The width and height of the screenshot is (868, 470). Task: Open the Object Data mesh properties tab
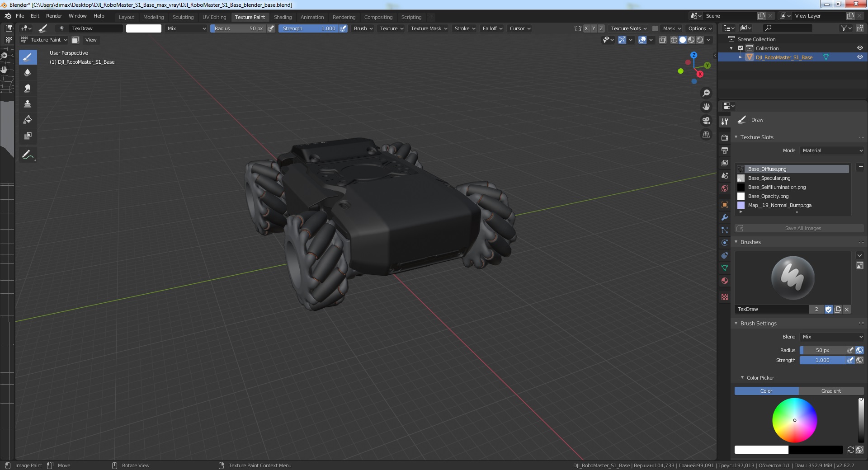[725, 268]
